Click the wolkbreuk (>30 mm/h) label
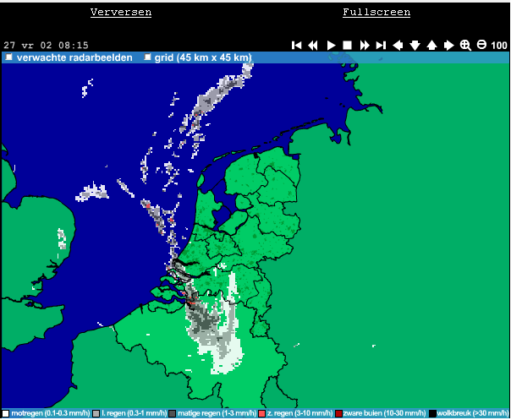The height and width of the screenshot is (420, 511). [473, 413]
